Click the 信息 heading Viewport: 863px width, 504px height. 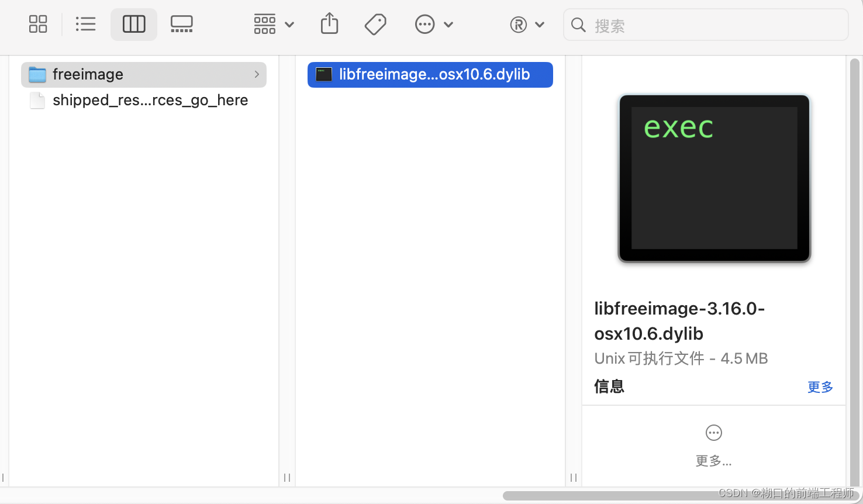click(609, 386)
